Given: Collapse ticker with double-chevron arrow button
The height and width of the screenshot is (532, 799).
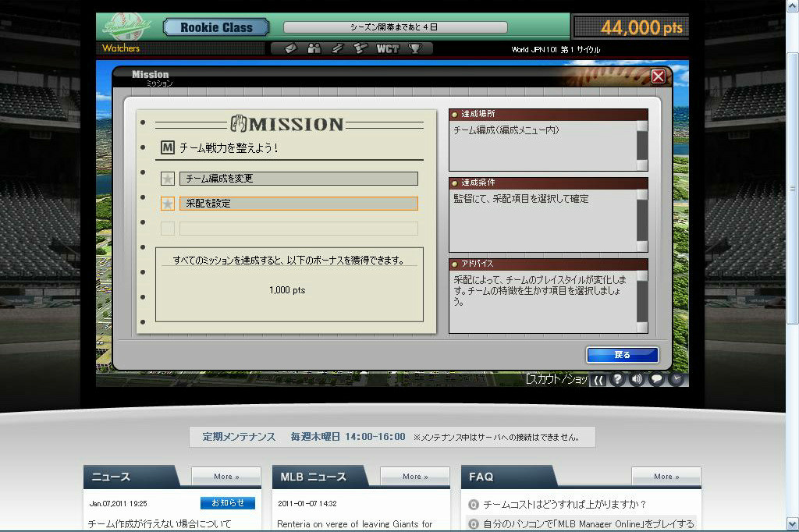Looking at the screenshot, I should click(598, 380).
